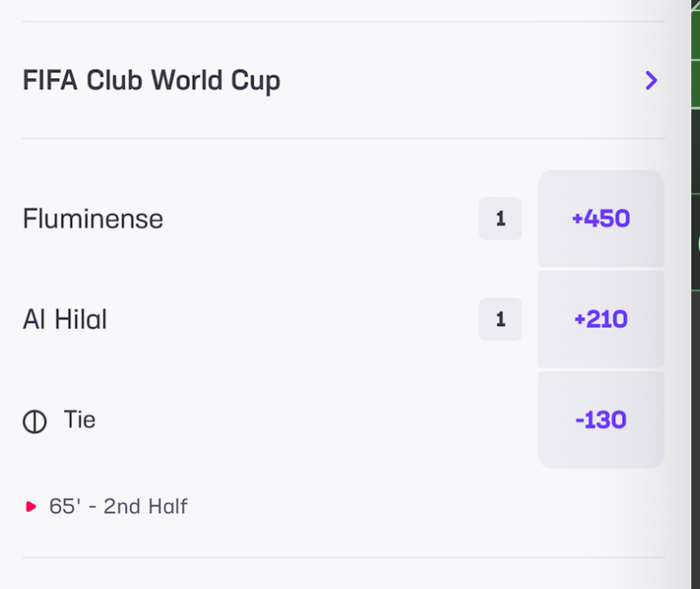Open the Fluminense team name

tap(93, 219)
